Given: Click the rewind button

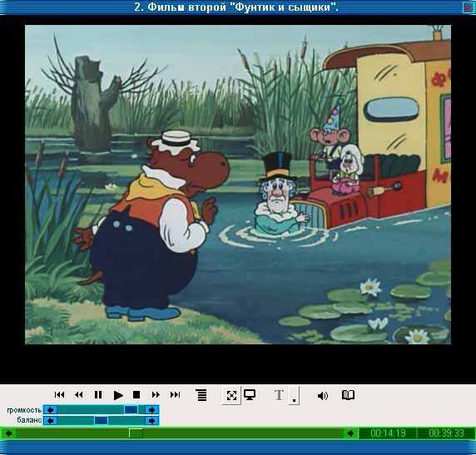Looking at the screenshot, I should 78,394.
